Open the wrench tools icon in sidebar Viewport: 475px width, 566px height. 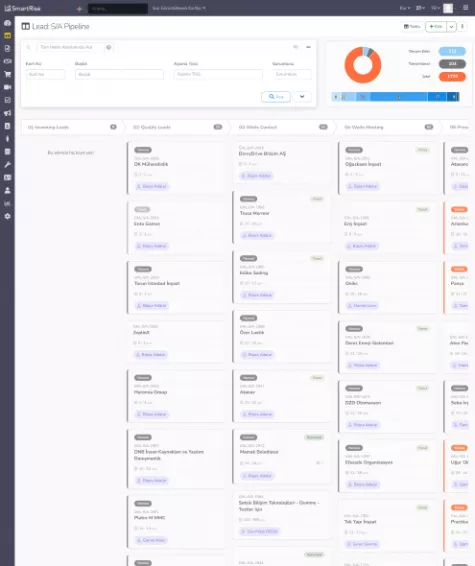pos(7,165)
